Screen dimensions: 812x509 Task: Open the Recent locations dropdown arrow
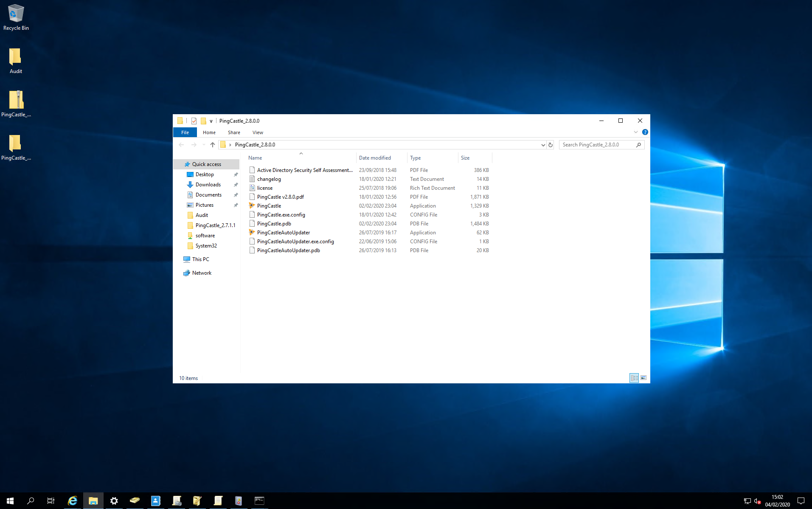tap(204, 145)
